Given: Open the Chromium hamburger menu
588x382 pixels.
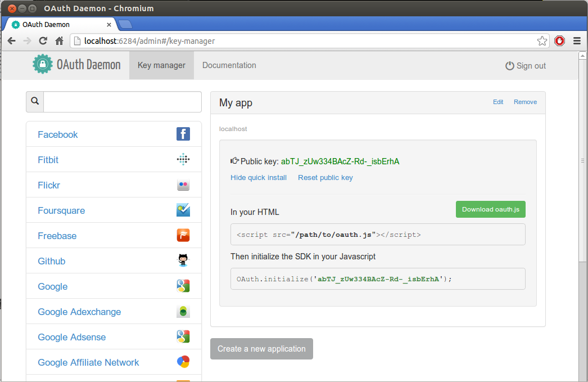Looking at the screenshot, I should (x=577, y=41).
